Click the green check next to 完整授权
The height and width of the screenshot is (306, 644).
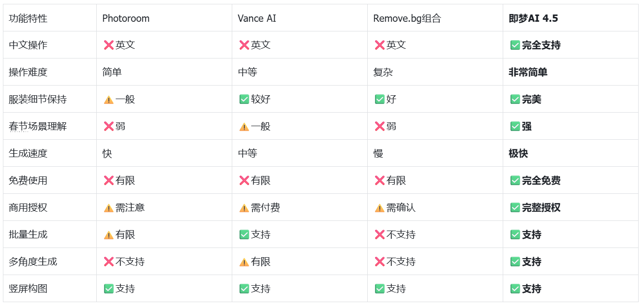(515, 208)
